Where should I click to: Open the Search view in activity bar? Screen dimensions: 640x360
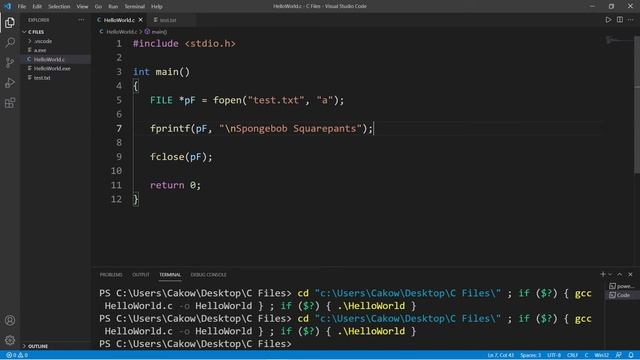10,42
